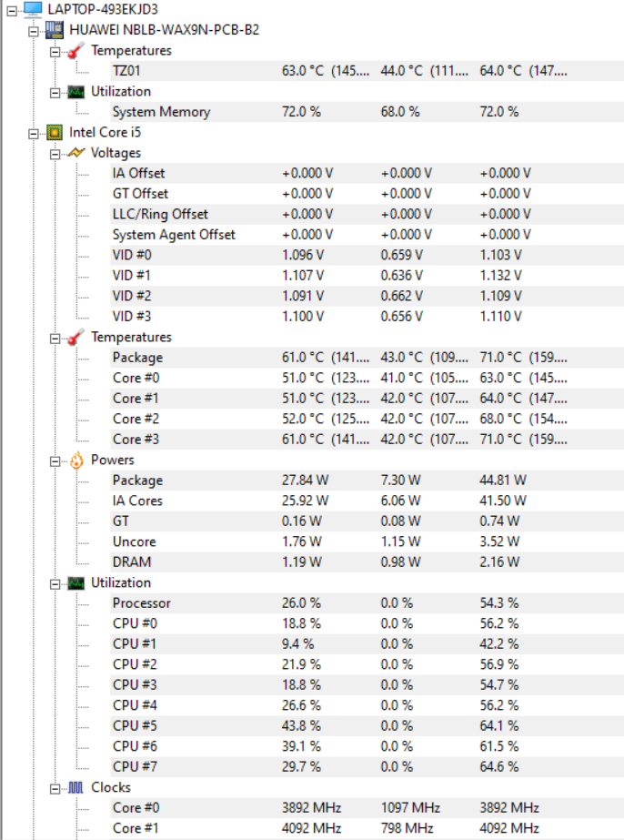This screenshot has height=840, width=624.
Task: Select the System Memory row
Action: point(367,112)
